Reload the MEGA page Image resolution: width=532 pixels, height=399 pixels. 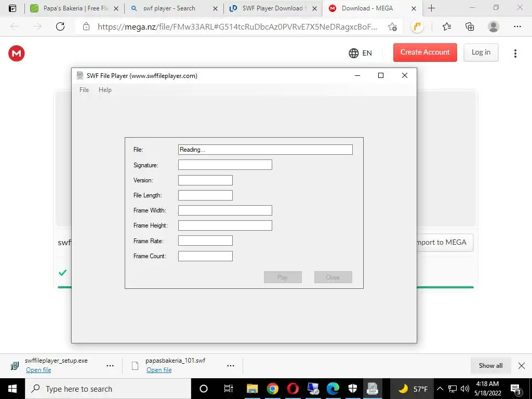(60, 26)
